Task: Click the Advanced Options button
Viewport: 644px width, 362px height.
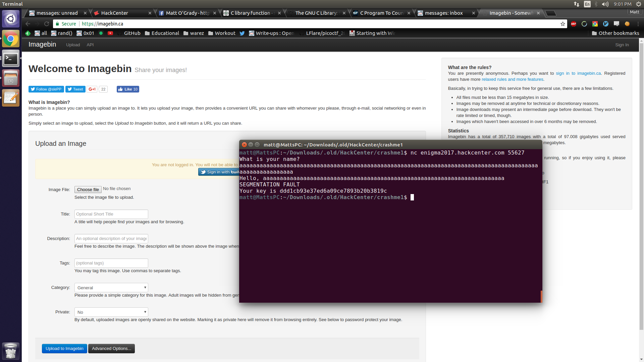Action: (111, 349)
